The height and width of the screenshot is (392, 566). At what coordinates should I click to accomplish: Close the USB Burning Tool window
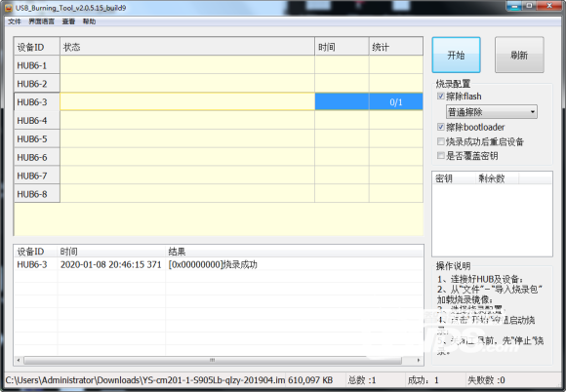pos(549,6)
